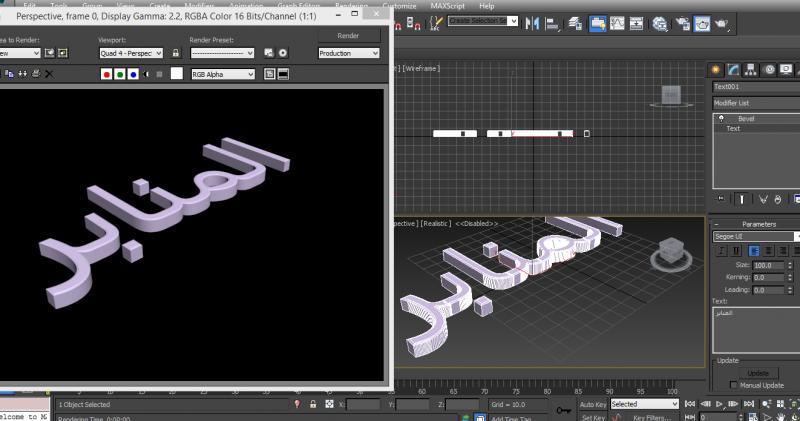800x421 pixels.
Task: Switch to the Create command panel tab
Action: 715,70
